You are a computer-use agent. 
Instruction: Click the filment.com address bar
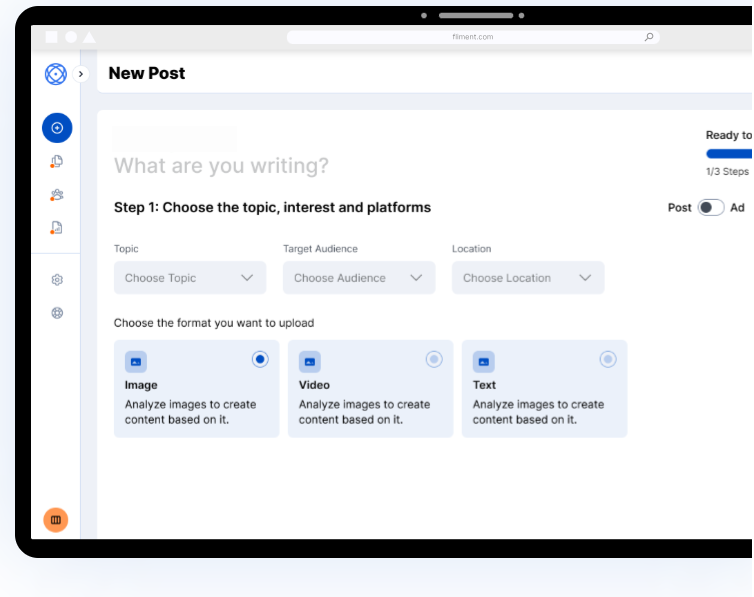pos(472,37)
